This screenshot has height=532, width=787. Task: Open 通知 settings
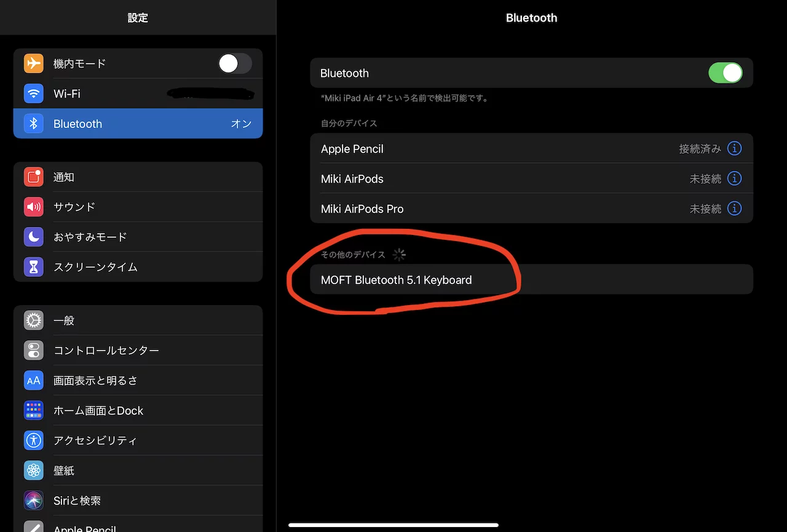pyautogui.click(x=138, y=177)
